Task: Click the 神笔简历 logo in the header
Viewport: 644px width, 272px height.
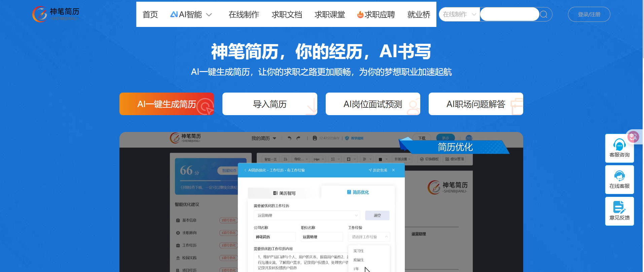Action: pyautogui.click(x=56, y=14)
